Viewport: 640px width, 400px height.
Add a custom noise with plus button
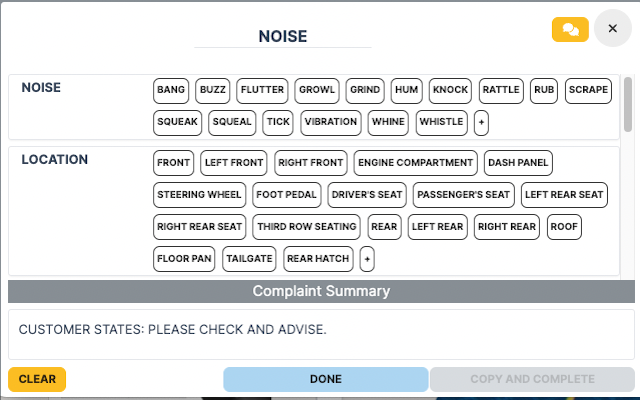coord(481,122)
